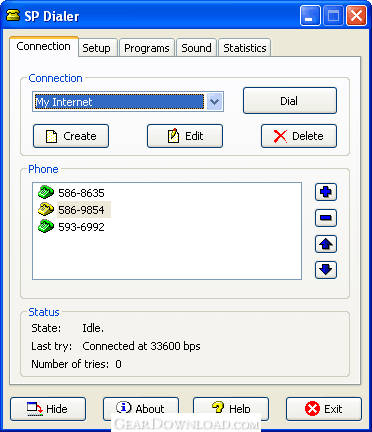This screenshot has height=432, width=372.
Task: Click the add phone number plus icon
Action: tap(326, 192)
